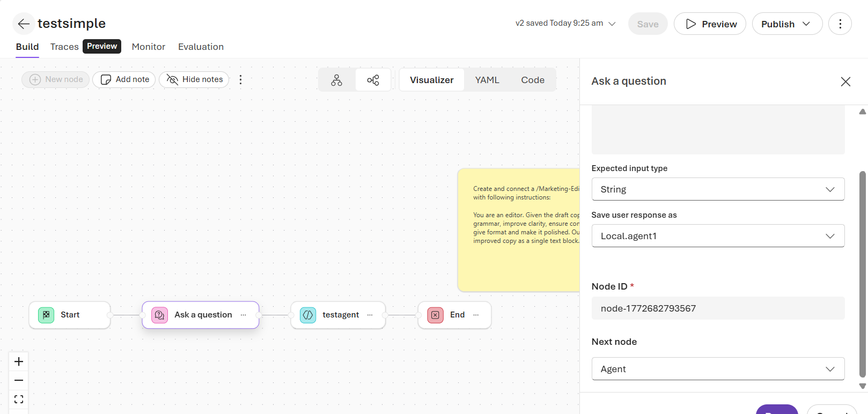The width and height of the screenshot is (868, 414).
Task: Fit the flow to view
Action: [19, 399]
